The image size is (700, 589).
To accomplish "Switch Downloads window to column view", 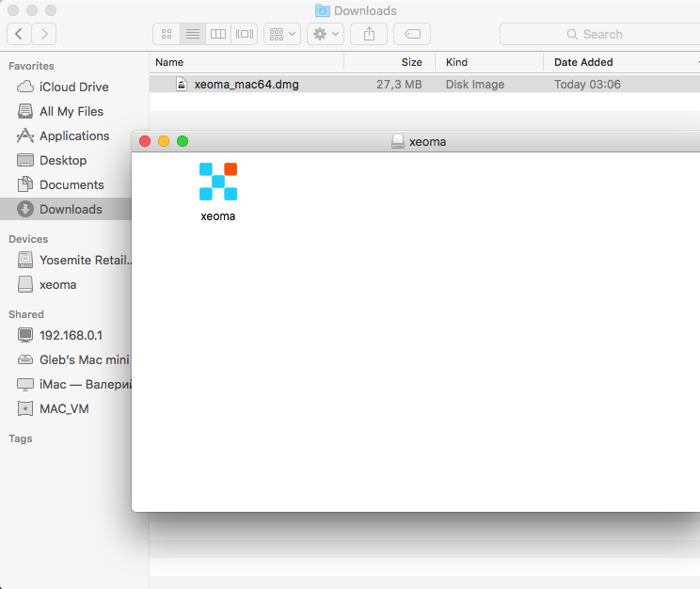I will tap(218, 34).
